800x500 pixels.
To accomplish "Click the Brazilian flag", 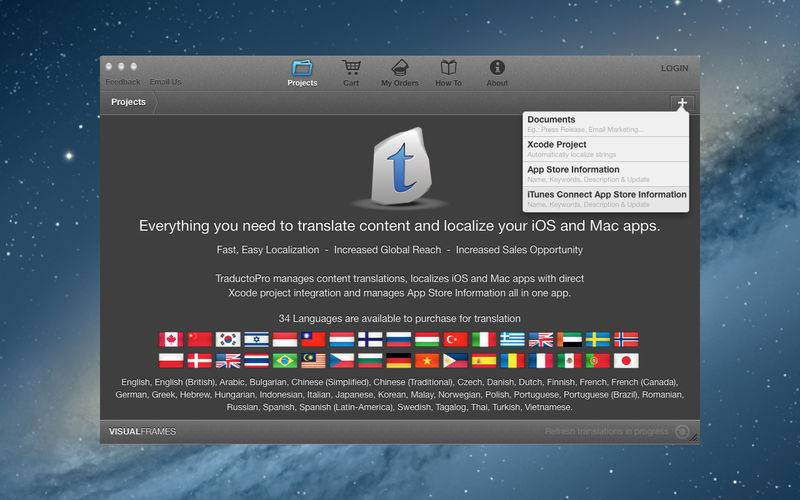I will [285, 361].
